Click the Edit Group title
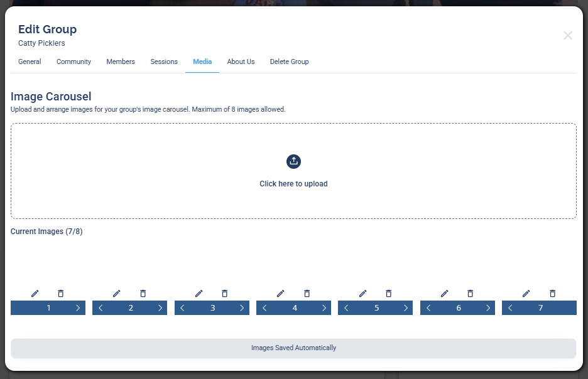The height and width of the screenshot is (379, 588). (48, 29)
